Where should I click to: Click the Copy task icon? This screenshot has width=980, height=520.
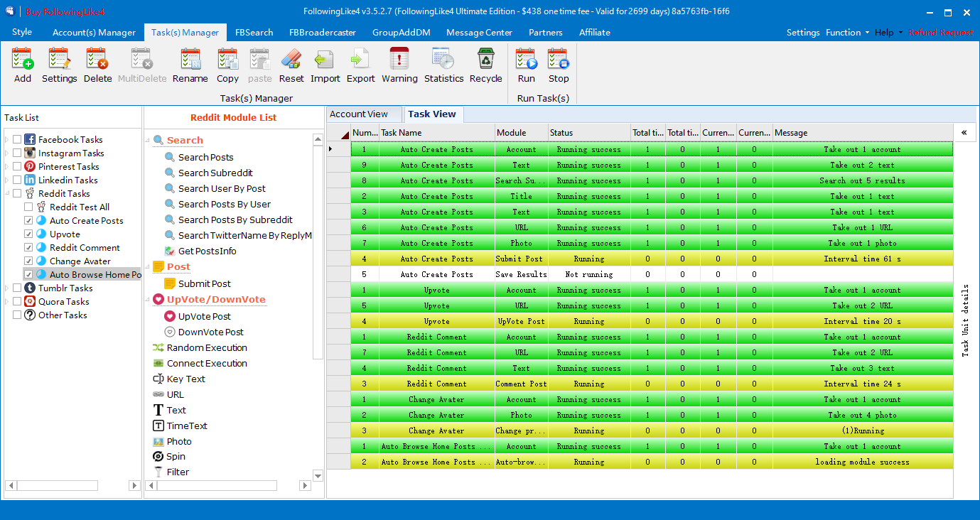227,59
